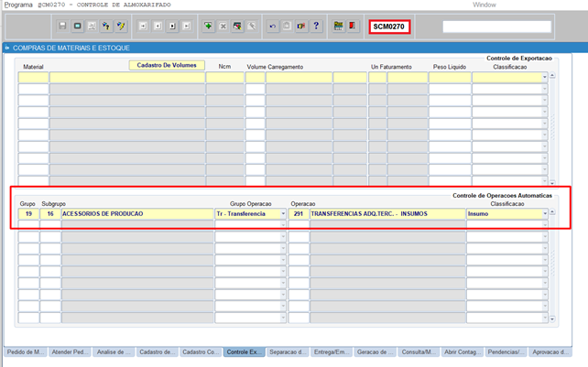Click the COMPRAS DE MATERIAIS E ESTOQUE title
Image resolution: width=588 pixels, height=367 pixels.
[71, 48]
